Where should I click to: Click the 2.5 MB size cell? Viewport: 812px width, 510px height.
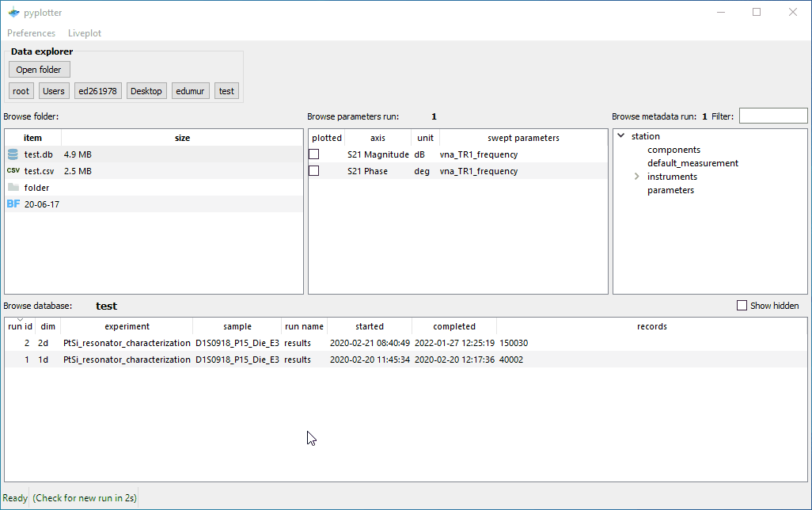click(78, 171)
